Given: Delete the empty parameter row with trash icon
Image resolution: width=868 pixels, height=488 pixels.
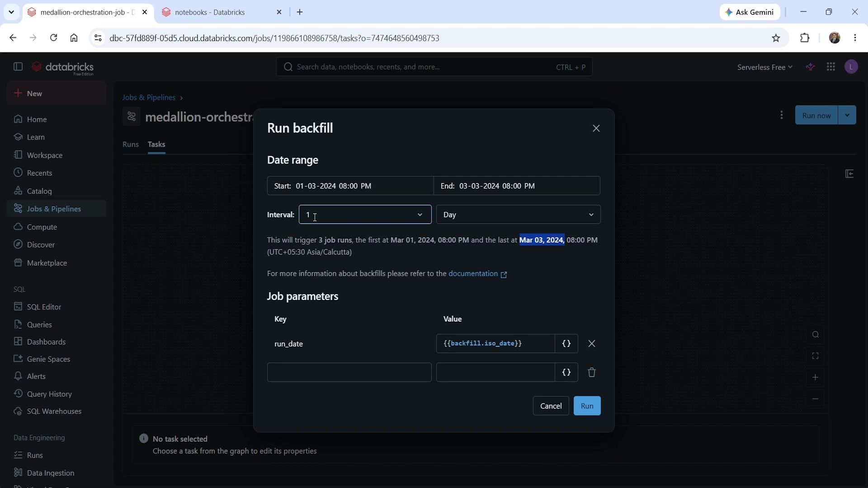Looking at the screenshot, I should (592, 373).
